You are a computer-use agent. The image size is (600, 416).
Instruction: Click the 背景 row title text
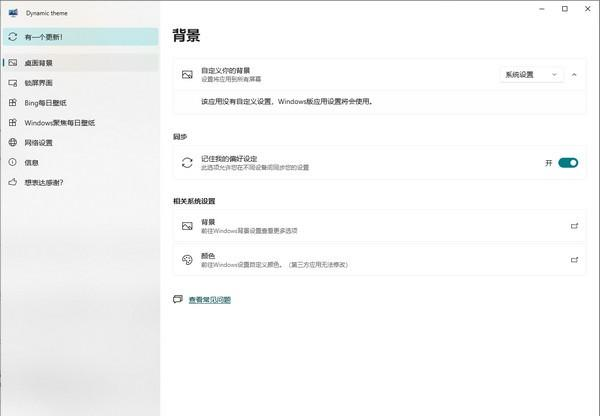(208, 222)
